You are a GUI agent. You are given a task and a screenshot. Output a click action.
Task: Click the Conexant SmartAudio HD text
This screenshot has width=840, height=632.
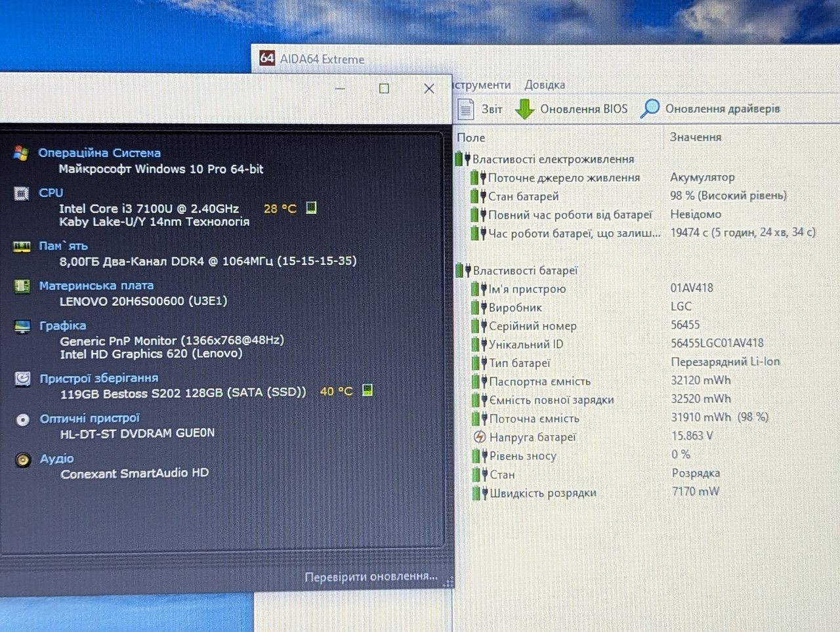(135, 474)
